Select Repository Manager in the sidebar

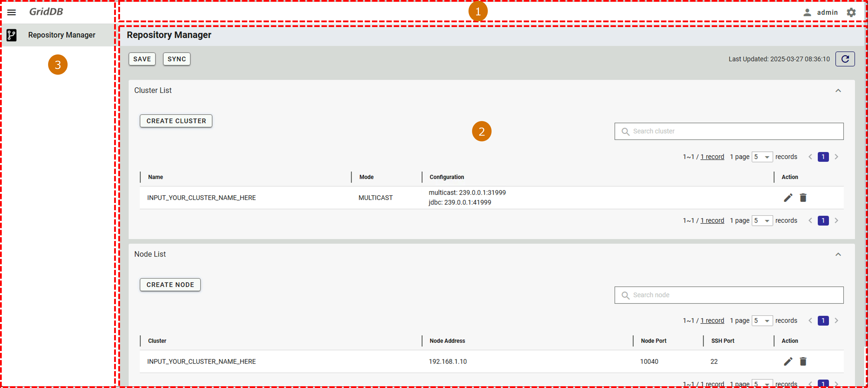click(x=61, y=35)
